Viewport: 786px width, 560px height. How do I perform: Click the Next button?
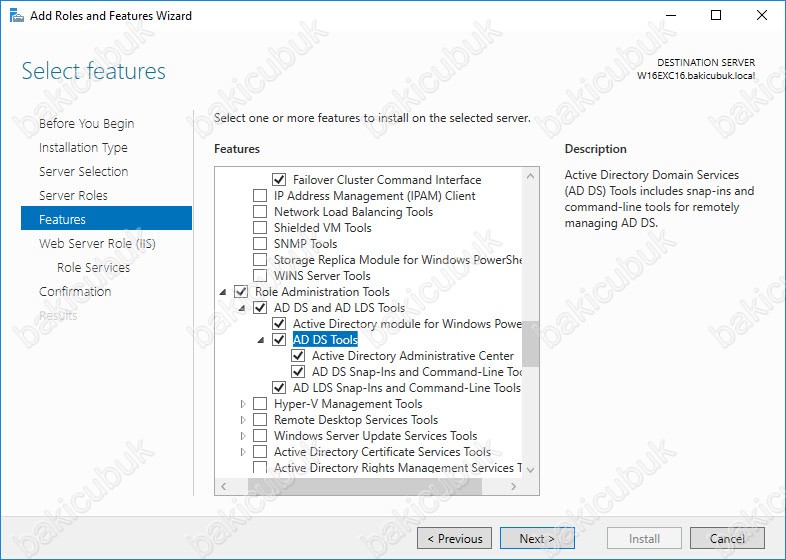(537, 538)
